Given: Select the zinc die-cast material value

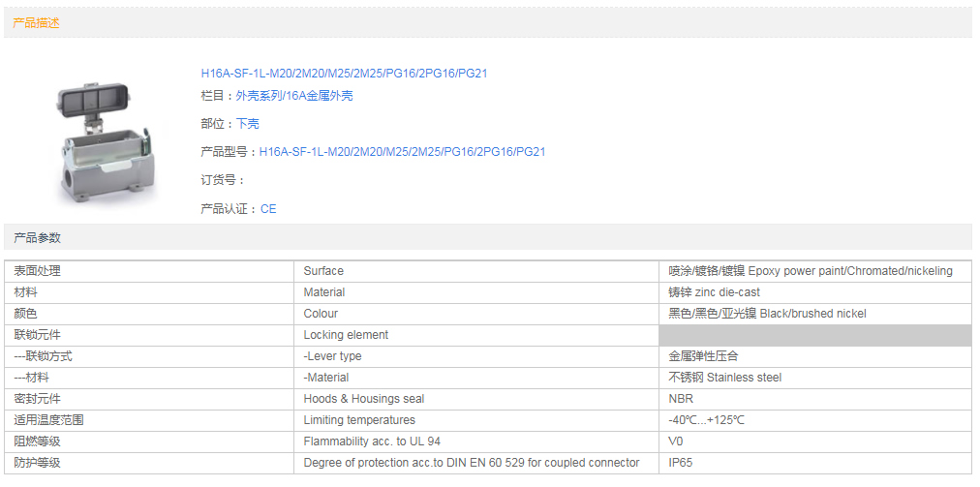Looking at the screenshot, I should point(715,292).
